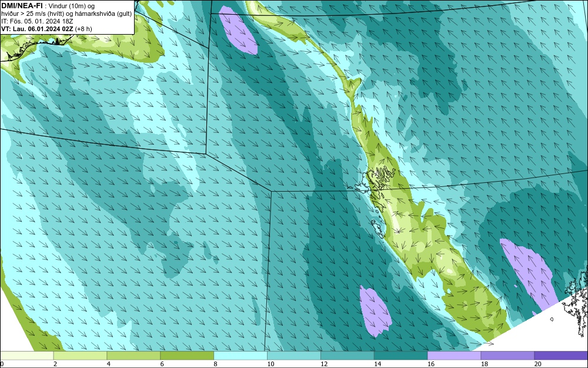Click the 2–4 m/s legend color swatch
588x368 pixels.
(80, 356)
